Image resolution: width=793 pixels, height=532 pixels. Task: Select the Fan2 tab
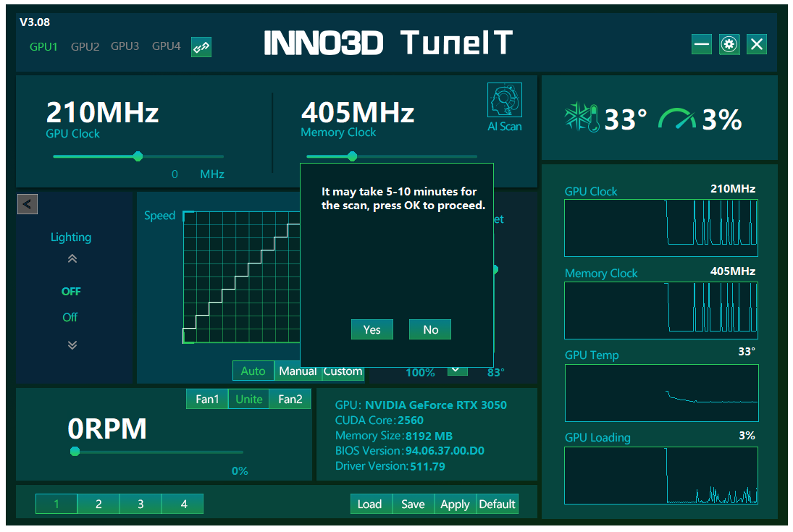point(290,399)
